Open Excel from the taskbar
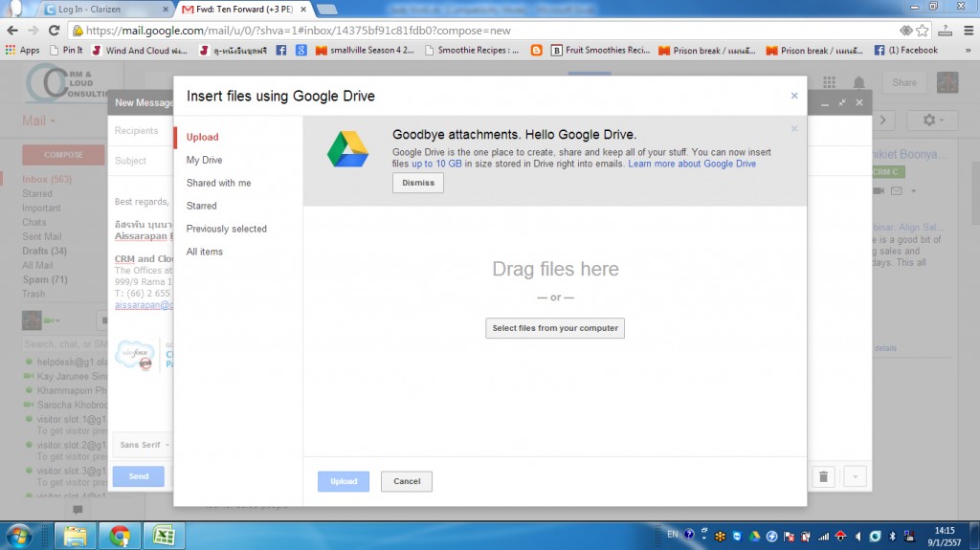980x550 pixels. (x=164, y=536)
